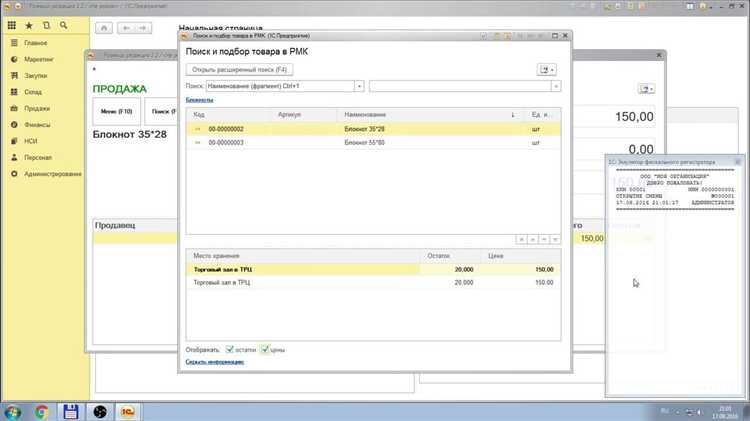The width and height of the screenshot is (750, 421).
Task: Open the search magnifier in sidebar toolbar
Action: 64,25
